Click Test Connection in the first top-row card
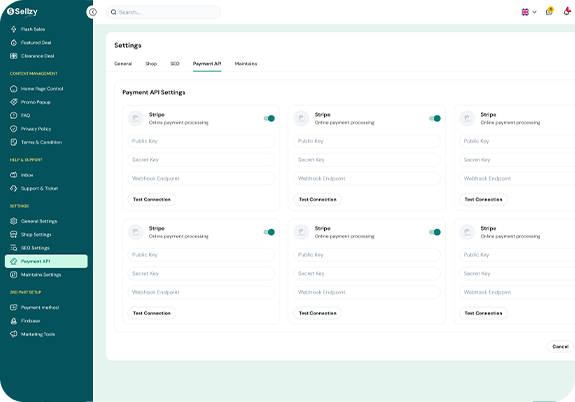 152,199
